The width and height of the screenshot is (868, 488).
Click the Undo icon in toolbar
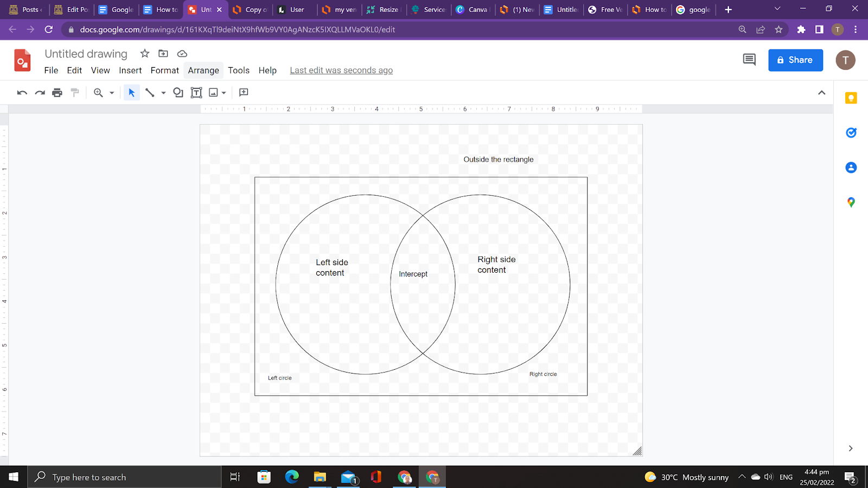click(x=22, y=93)
